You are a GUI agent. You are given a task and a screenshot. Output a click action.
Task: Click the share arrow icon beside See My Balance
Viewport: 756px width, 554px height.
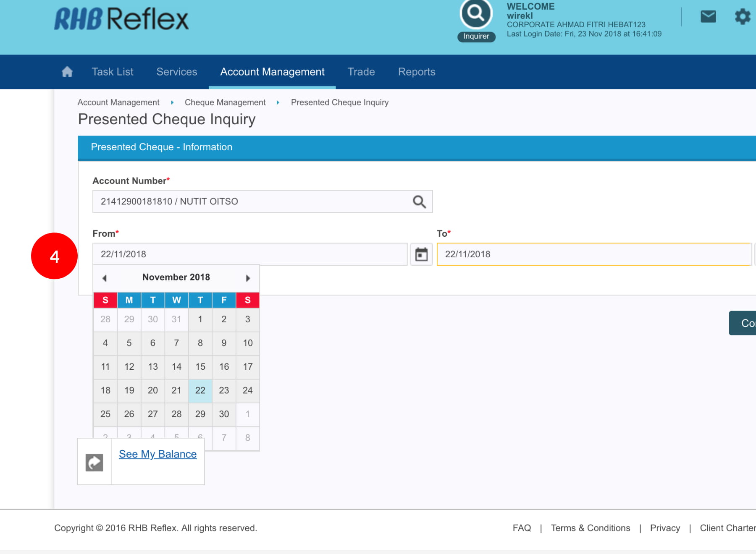tap(94, 463)
